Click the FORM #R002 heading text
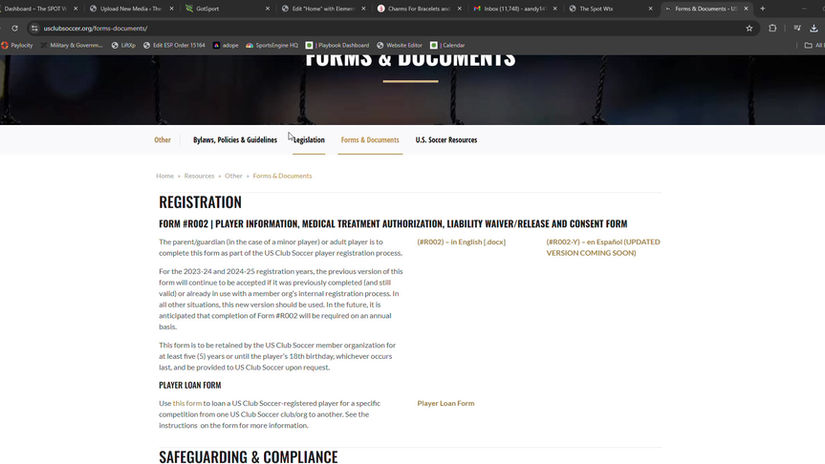This screenshot has height=464, width=825. coord(393,224)
